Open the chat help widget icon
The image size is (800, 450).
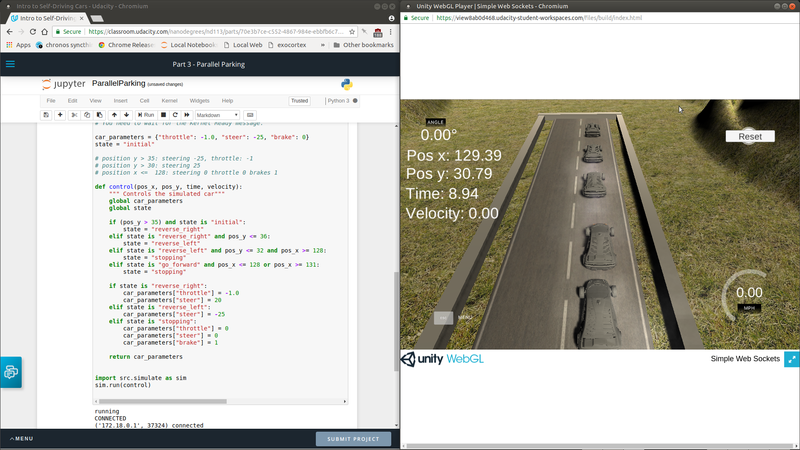pyautogui.click(x=11, y=372)
